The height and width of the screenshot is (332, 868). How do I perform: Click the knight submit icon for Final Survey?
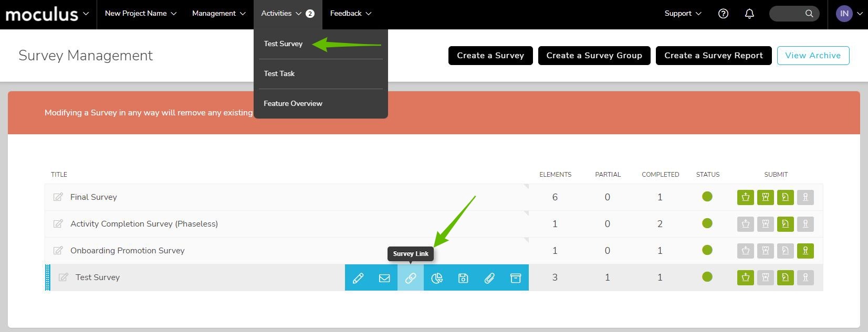tap(786, 197)
